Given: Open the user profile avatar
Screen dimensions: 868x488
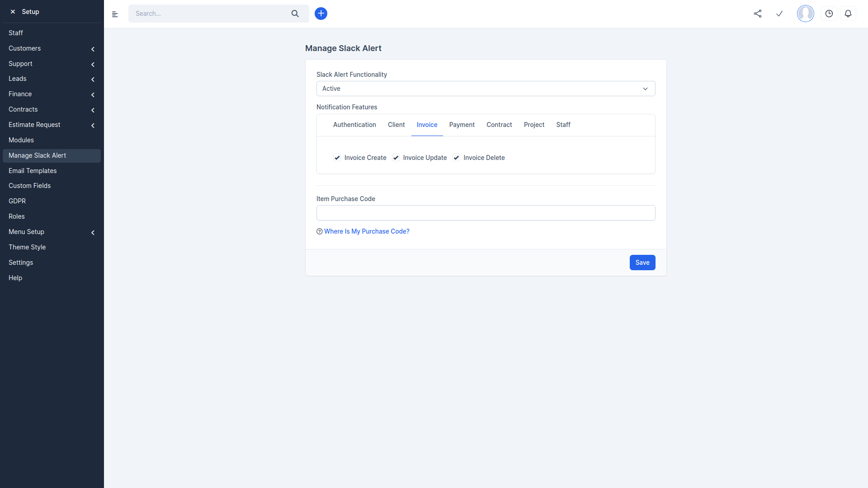Looking at the screenshot, I should coord(805,14).
